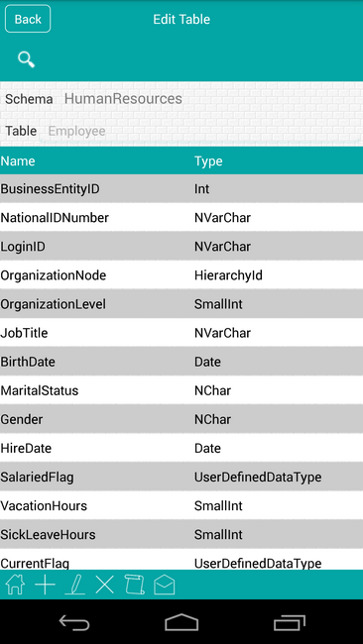Tap the Android home navigation icon
This screenshot has height=644, width=363.
click(181, 622)
